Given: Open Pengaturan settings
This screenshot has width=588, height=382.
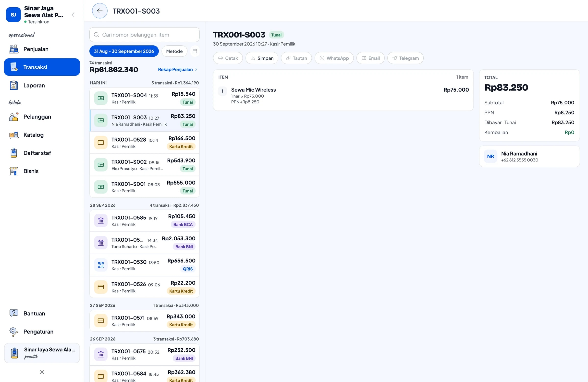Looking at the screenshot, I should (x=42, y=332).
